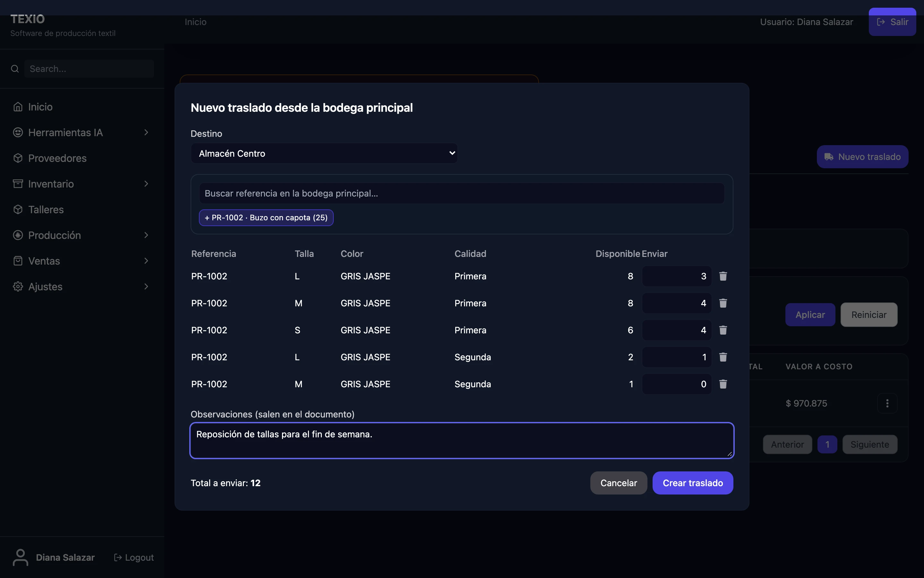Screen dimensions: 924x578
Task: Click the Herramientas IA face icon
Action: (x=18, y=132)
